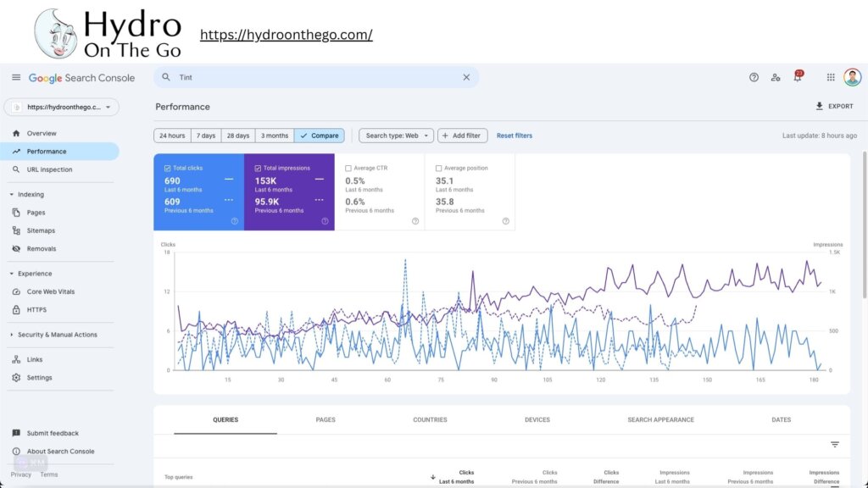Click Google Search Console logo
Image resolution: width=868 pixels, height=488 pixels.
point(81,78)
